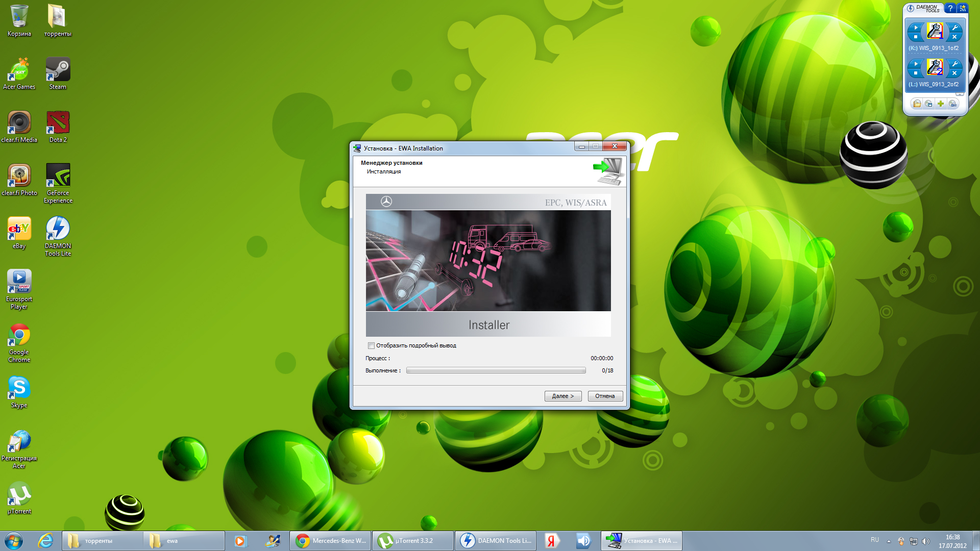The image size is (980, 551).
Task: Click the clock showing 16:38
Action: click(x=952, y=541)
